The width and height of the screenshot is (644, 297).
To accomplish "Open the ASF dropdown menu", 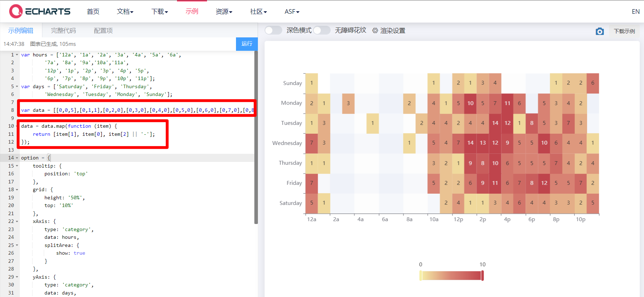I will (x=292, y=12).
